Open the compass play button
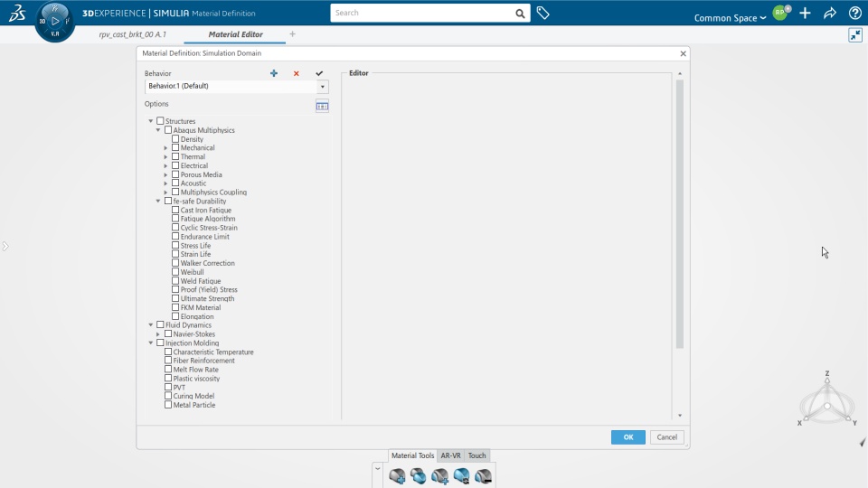 click(x=55, y=21)
